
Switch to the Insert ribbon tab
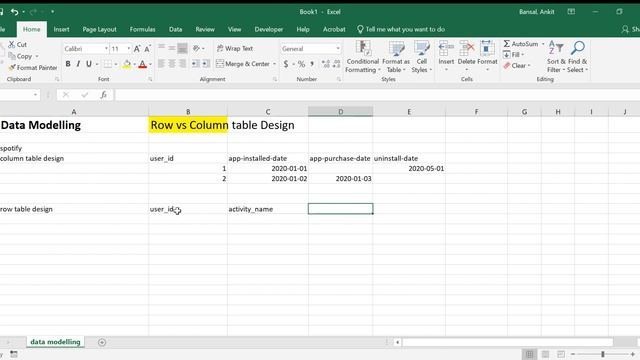(x=61, y=29)
